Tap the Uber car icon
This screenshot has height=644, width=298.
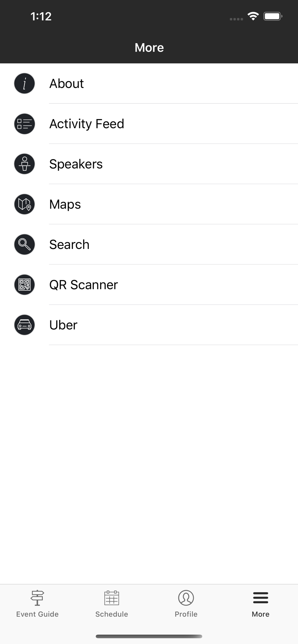(x=25, y=325)
